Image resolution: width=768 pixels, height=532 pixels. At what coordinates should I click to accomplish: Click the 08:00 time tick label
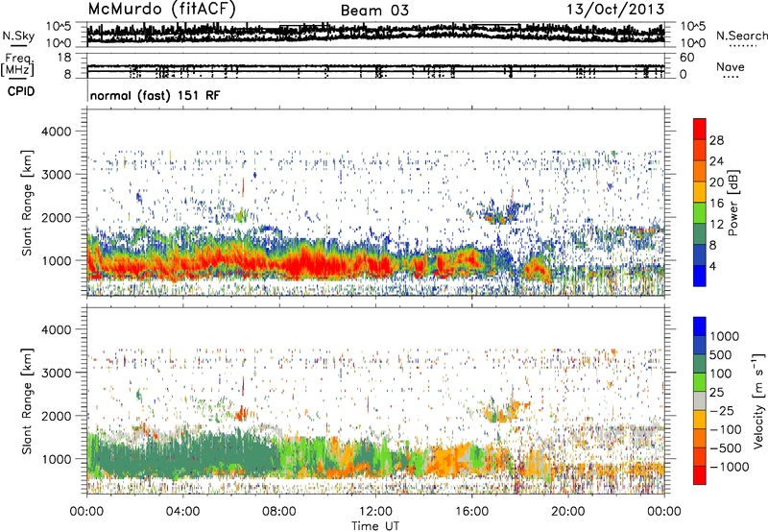[x=279, y=512]
